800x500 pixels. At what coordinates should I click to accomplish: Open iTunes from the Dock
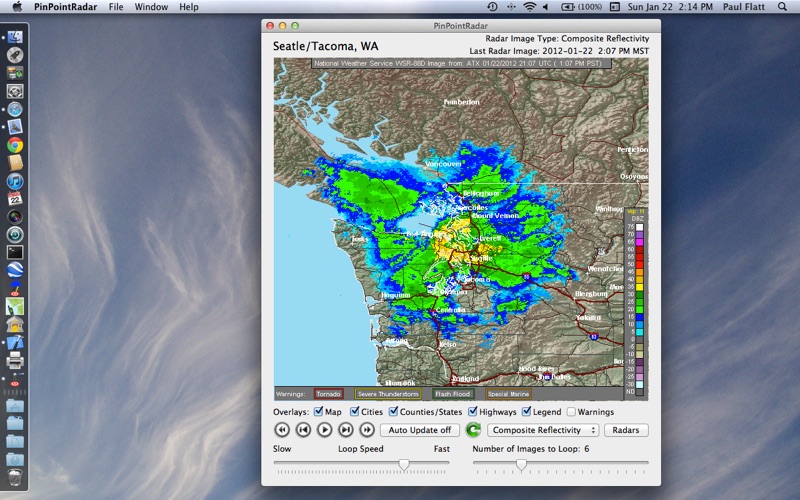pyautogui.click(x=15, y=181)
